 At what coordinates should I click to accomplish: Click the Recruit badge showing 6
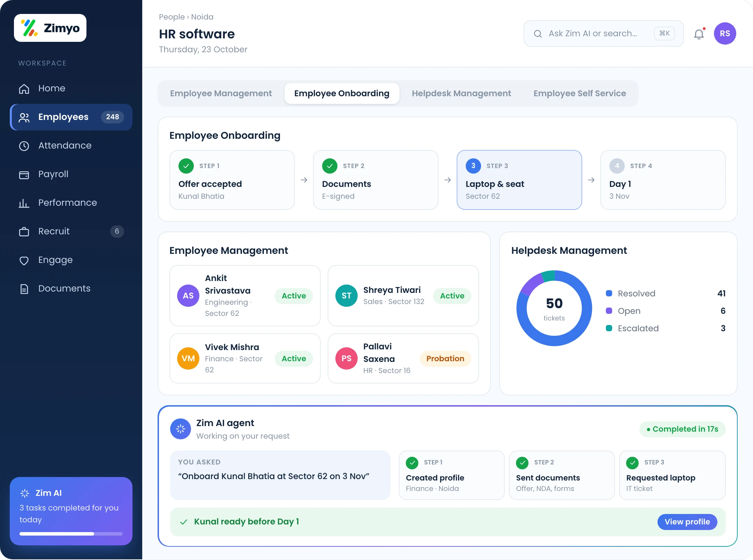(117, 231)
